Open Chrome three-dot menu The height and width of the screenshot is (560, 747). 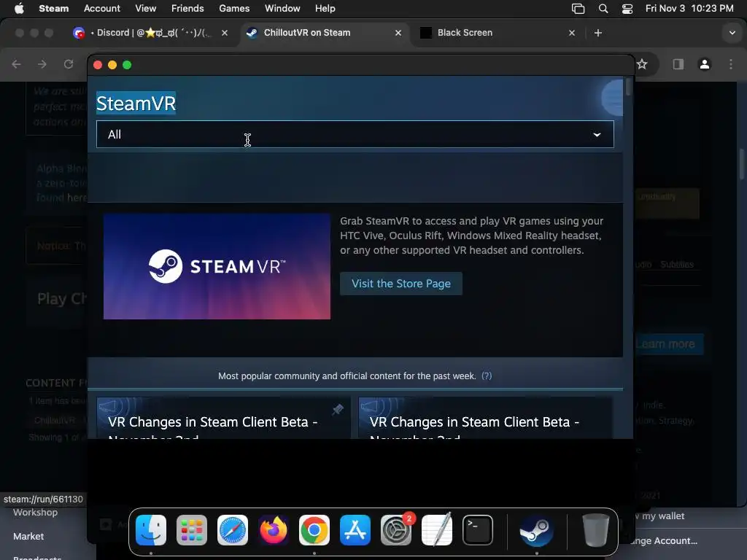coord(731,64)
